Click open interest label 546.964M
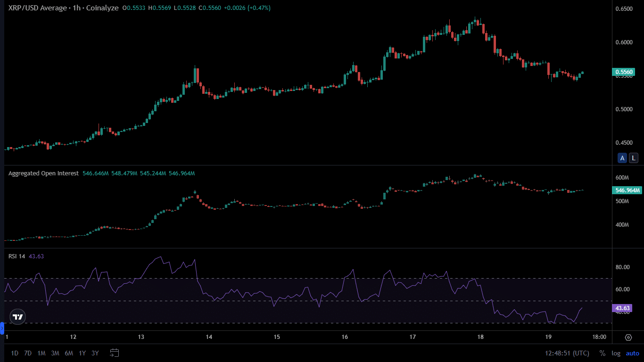 click(627, 190)
